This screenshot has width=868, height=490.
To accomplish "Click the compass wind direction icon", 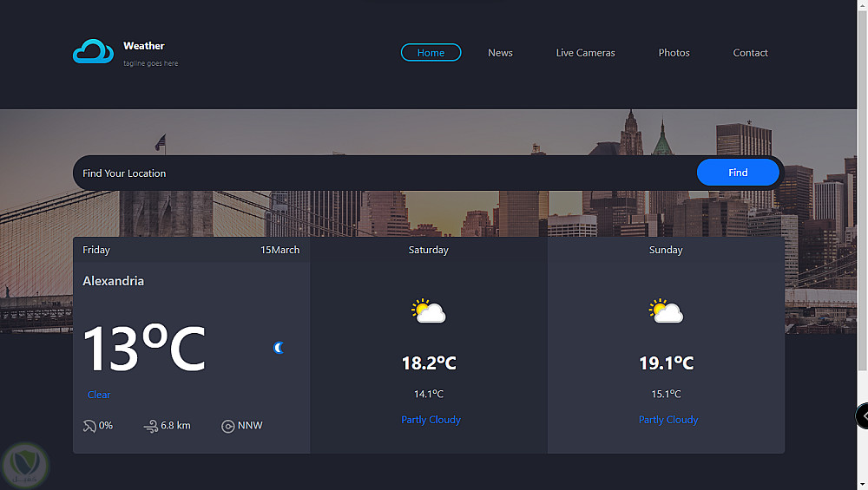I will point(227,427).
